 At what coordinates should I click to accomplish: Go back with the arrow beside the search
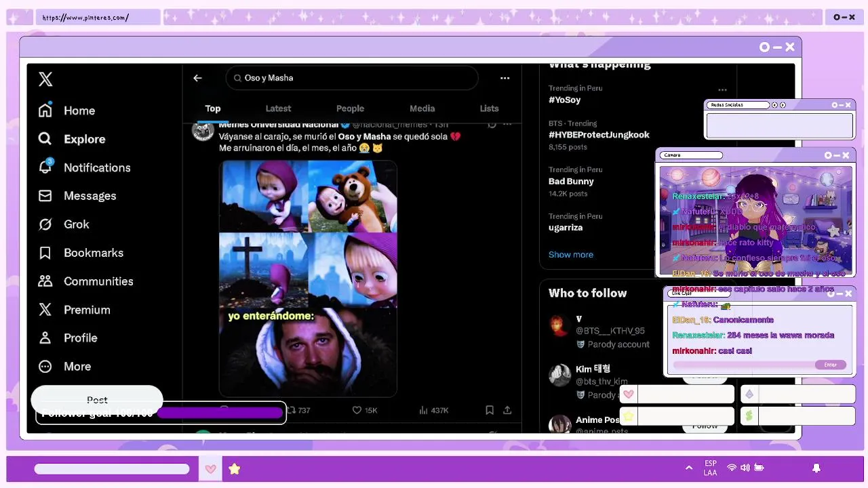(197, 78)
